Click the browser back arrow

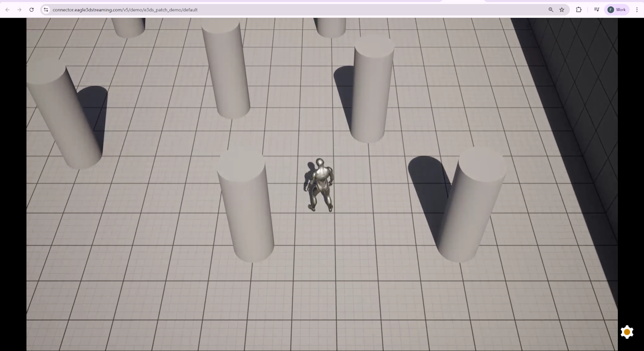pyautogui.click(x=8, y=10)
